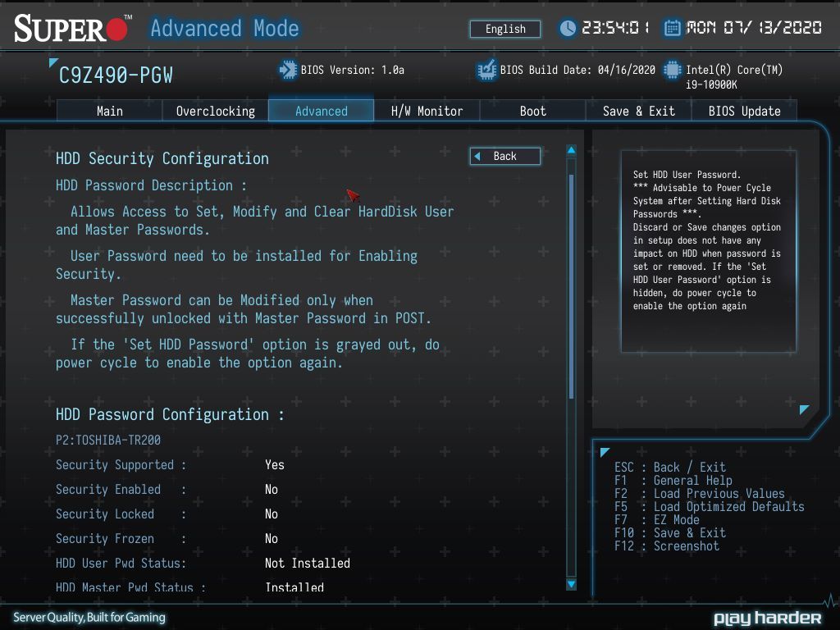840x630 pixels.
Task: Click the P2:TOSHIBA-TR200 drive entry
Action: 108,440
